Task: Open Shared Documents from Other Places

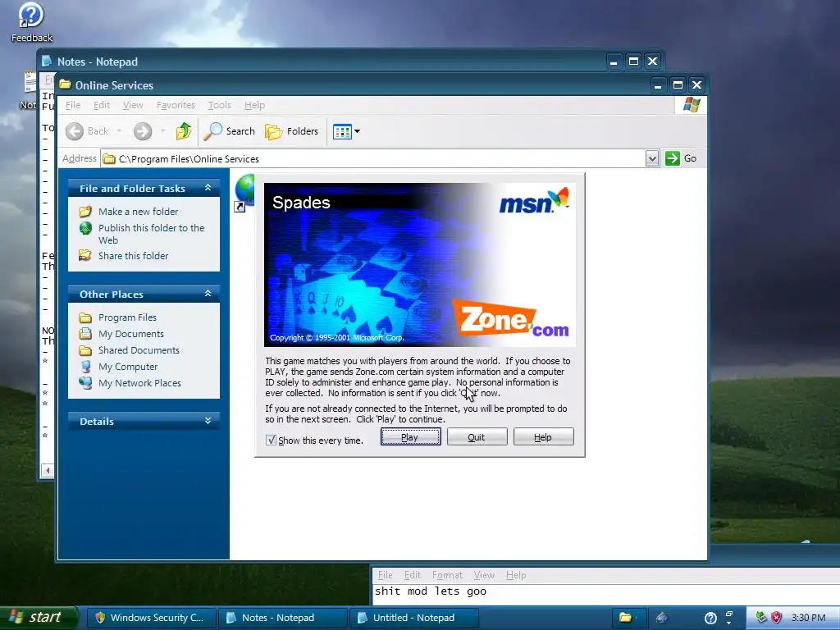Action: 139,350
